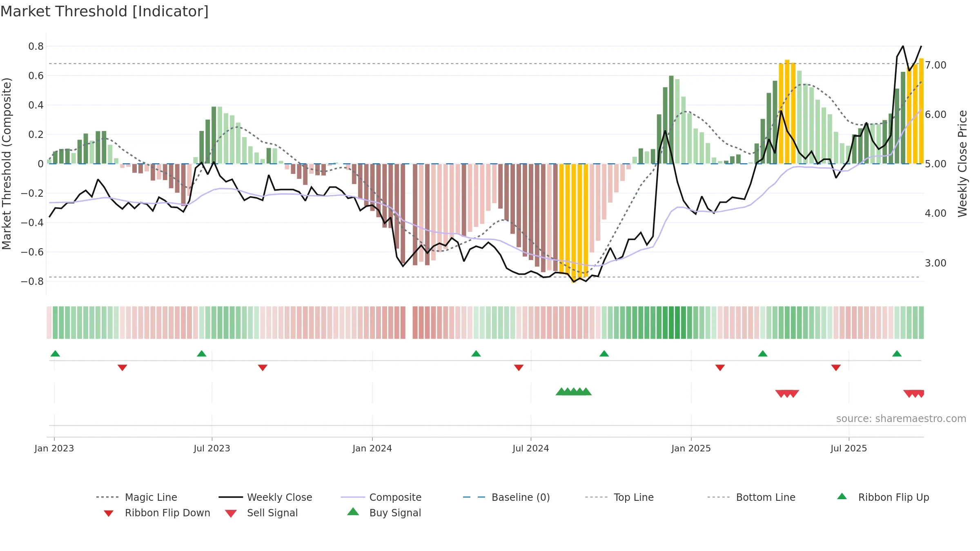Click the 7.00 right axis price label
Image resolution: width=980 pixels, height=551 pixels.
(936, 65)
